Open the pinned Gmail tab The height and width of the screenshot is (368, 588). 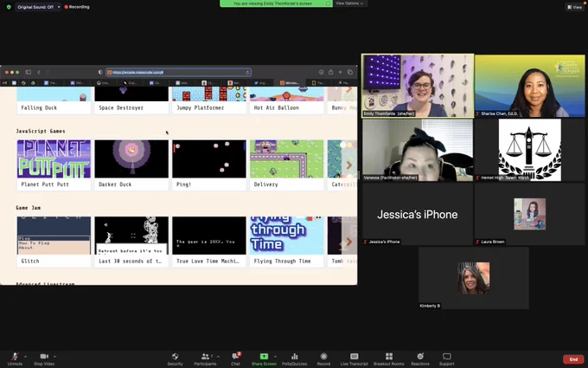(4, 82)
